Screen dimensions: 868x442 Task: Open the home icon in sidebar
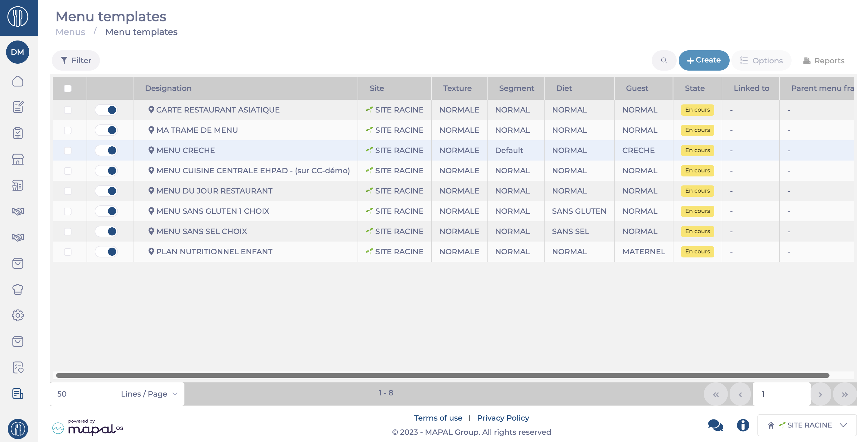[18, 81]
